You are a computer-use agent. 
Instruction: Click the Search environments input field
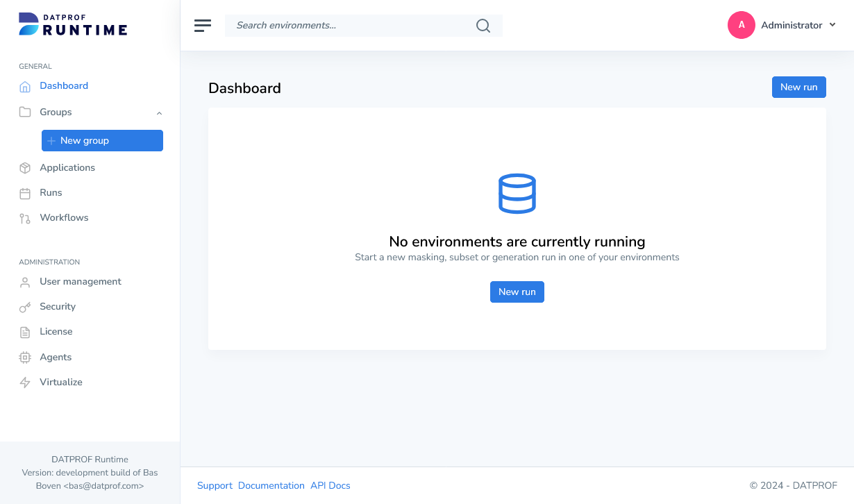(x=364, y=26)
